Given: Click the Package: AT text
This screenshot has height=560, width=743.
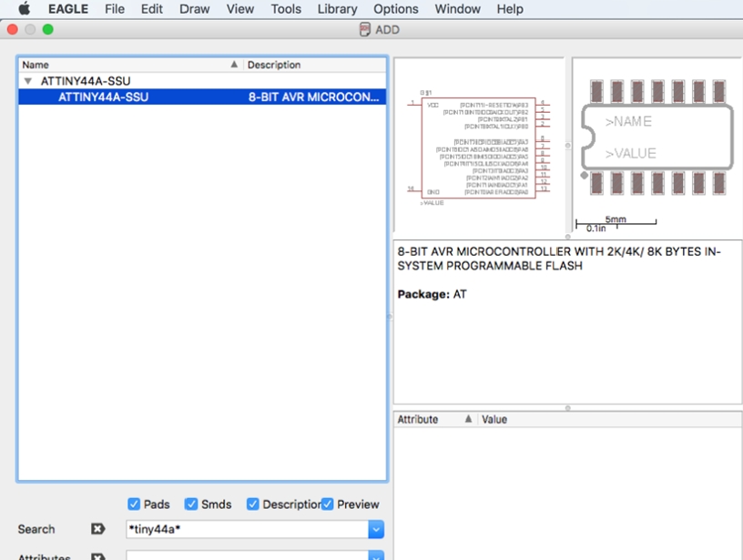Looking at the screenshot, I should pos(433,294).
